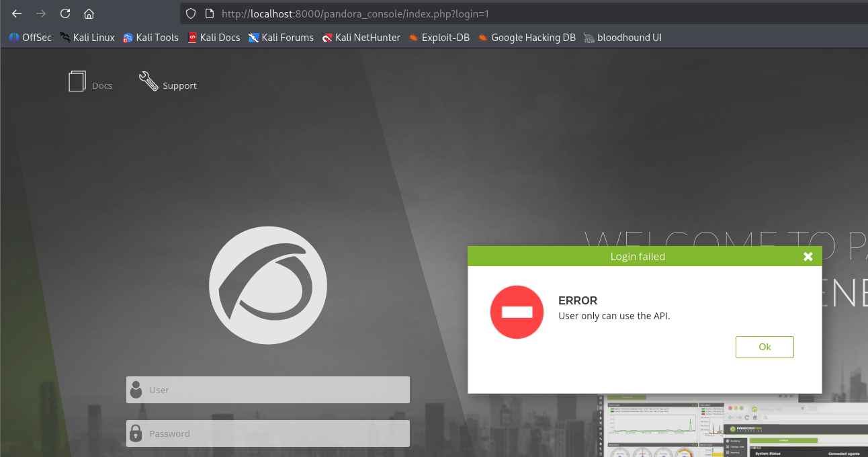Open the Kali Tools bookmark

point(150,38)
